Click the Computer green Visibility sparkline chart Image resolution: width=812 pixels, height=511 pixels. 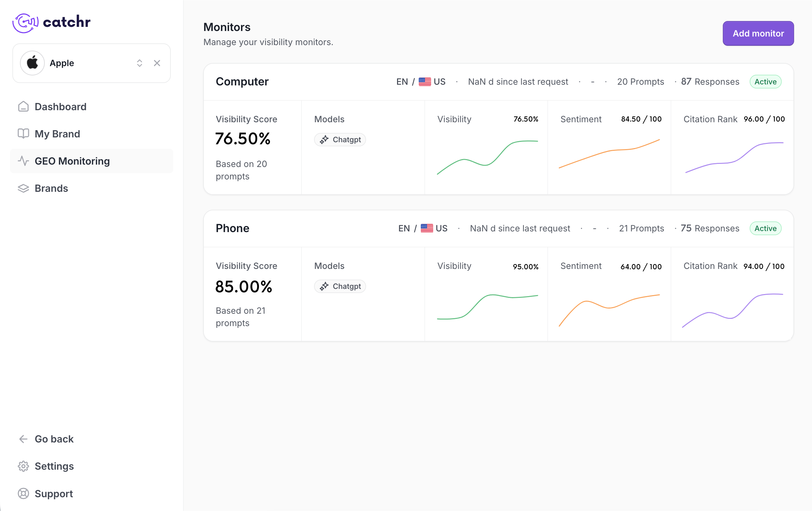click(487, 157)
